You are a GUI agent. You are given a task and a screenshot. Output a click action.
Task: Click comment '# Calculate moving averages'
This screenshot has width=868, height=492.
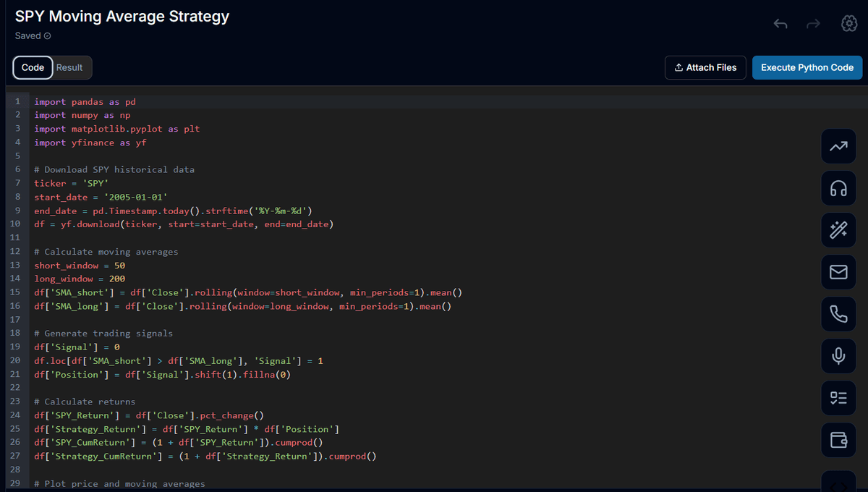tap(106, 252)
